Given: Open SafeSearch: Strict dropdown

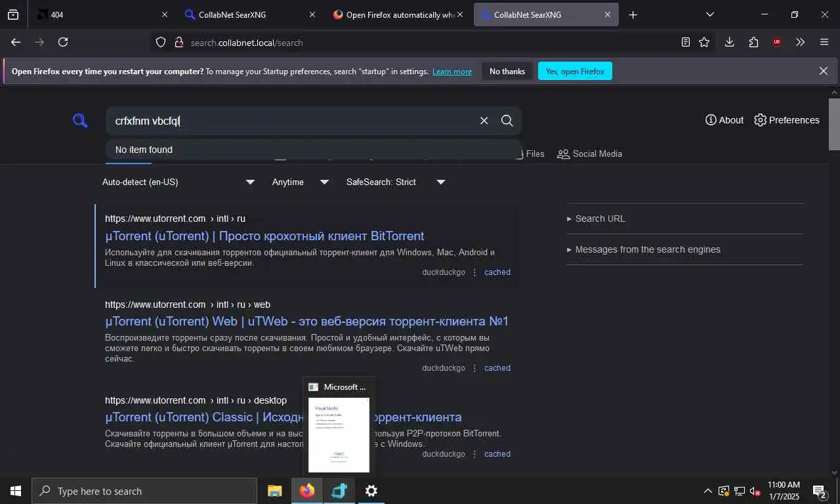Looking at the screenshot, I should (396, 182).
